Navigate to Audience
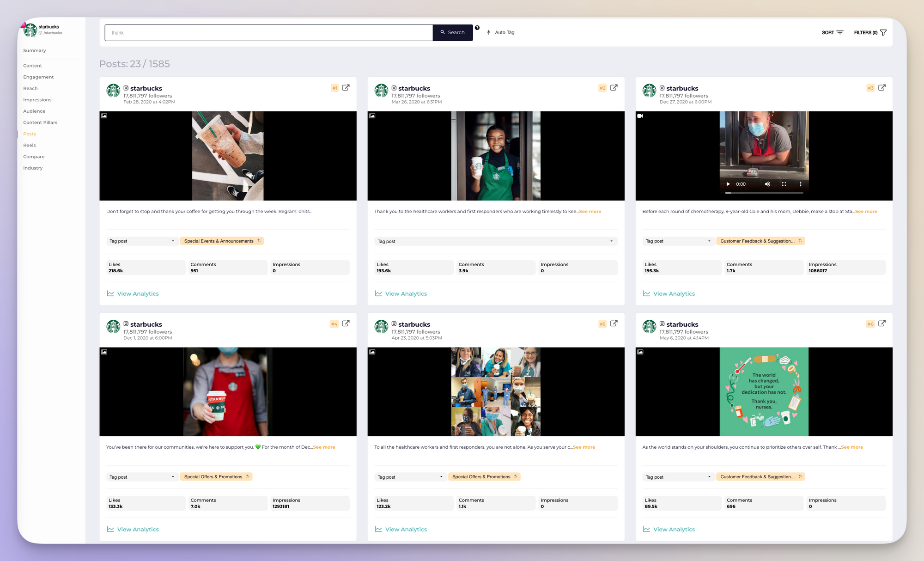Viewport: 924px width, 561px height. tap(34, 111)
